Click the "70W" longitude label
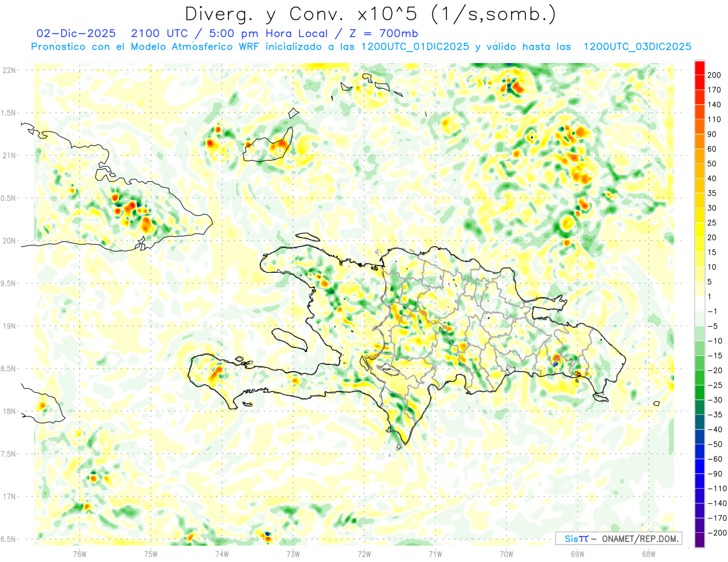 click(x=506, y=554)
